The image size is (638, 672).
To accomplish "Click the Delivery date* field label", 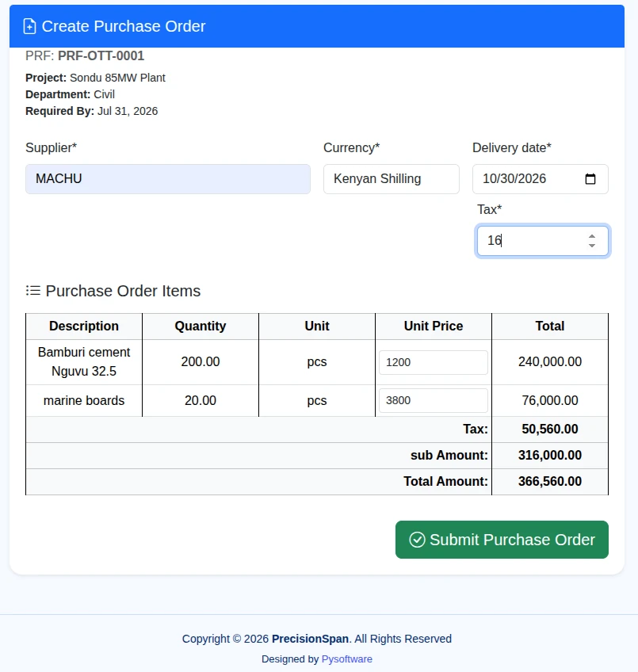I will (512, 148).
